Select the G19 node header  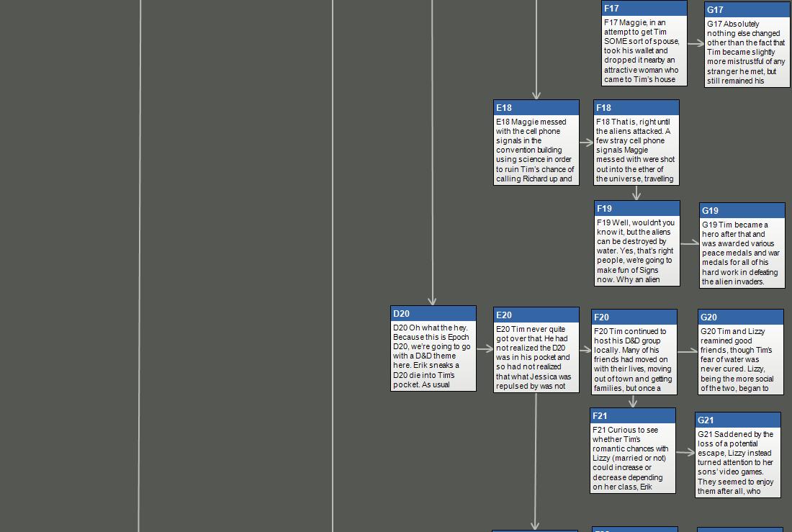742,211
